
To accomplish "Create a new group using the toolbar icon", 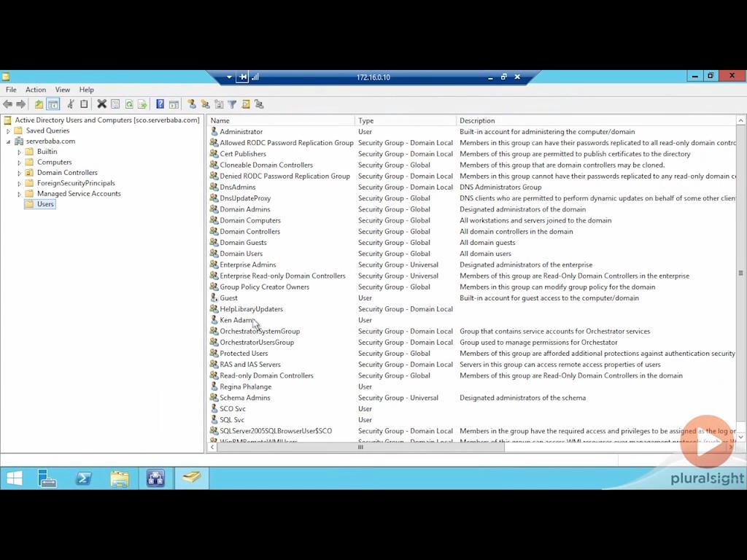I will (x=206, y=104).
